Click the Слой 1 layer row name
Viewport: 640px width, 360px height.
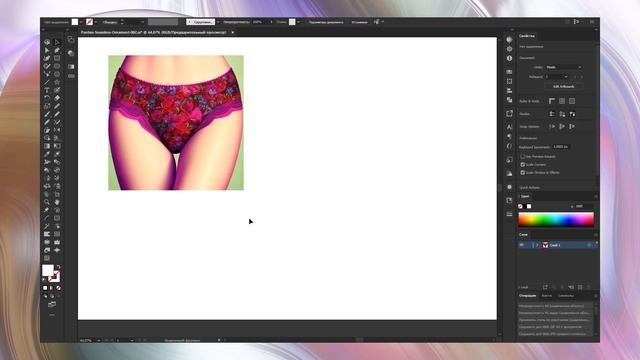(555, 245)
